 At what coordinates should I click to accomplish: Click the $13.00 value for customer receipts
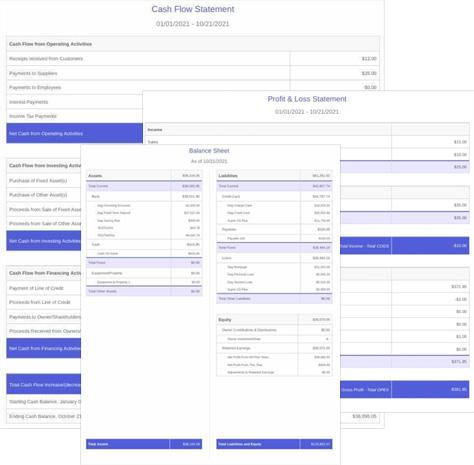369,59
